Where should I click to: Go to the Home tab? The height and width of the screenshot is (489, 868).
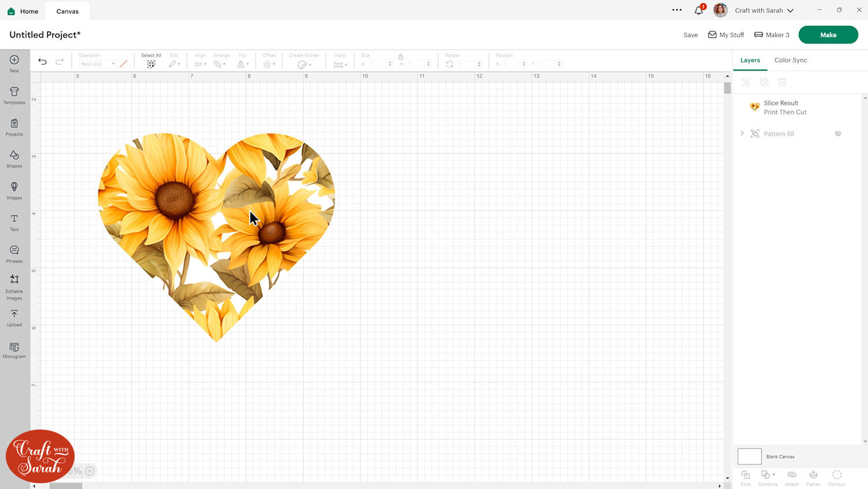pos(23,11)
